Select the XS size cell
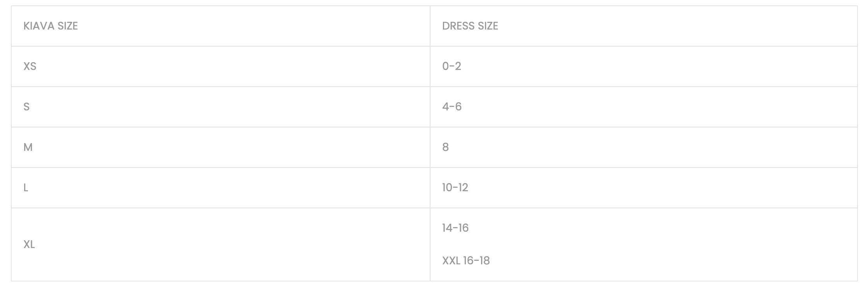The width and height of the screenshot is (868, 290). pyautogui.click(x=30, y=66)
